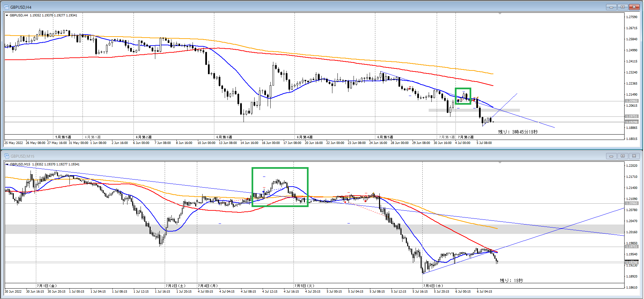The image size is (644, 299).
Task: Click the '6月第4週' week label
Action: [x=305, y=137]
